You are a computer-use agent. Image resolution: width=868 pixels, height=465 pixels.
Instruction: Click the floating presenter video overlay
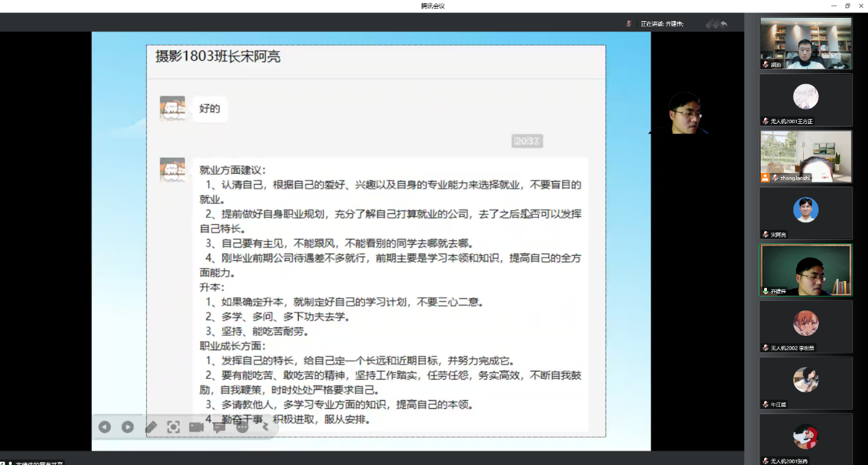[683, 114]
